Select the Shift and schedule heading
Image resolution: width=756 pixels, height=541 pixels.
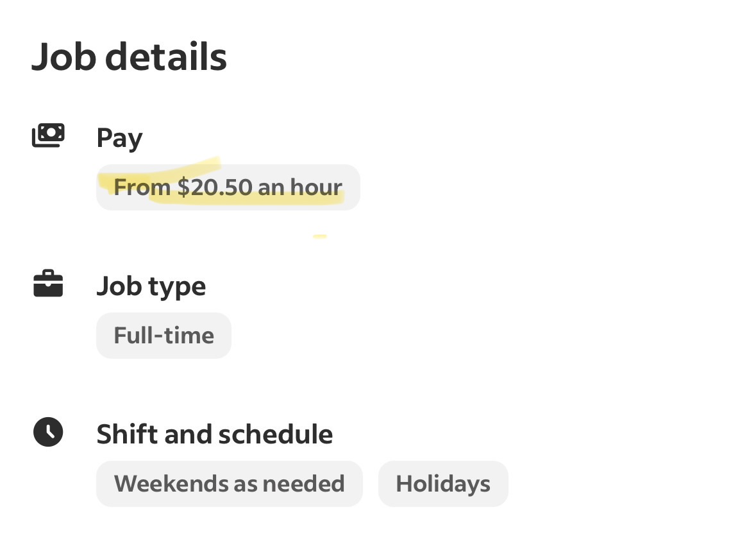215,434
